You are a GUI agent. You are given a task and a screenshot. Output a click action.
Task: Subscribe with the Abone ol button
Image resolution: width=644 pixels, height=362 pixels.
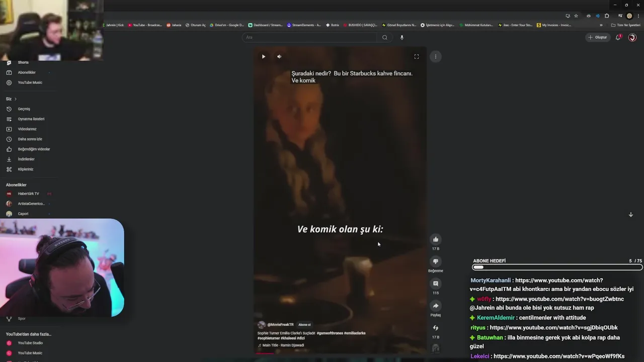[x=304, y=325]
